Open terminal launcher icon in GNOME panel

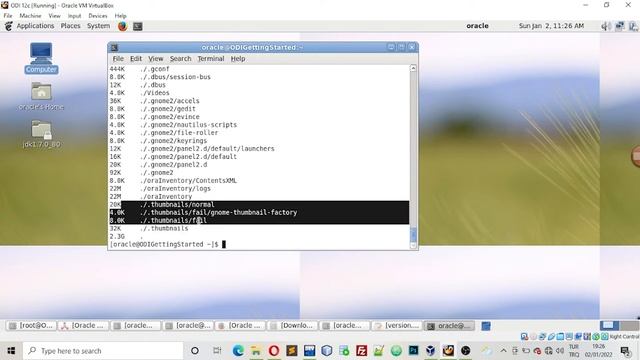coord(138,26)
